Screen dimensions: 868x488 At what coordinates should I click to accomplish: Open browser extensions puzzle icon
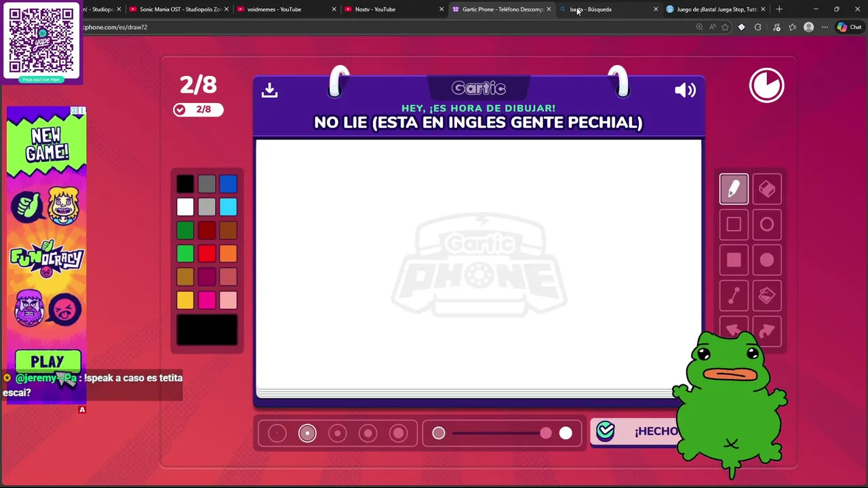click(757, 27)
